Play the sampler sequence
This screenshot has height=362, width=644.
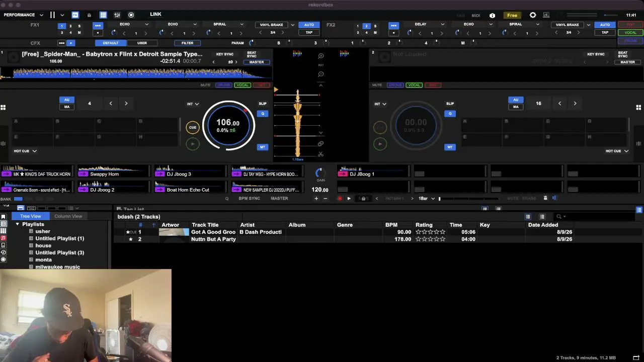click(x=349, y=199)
